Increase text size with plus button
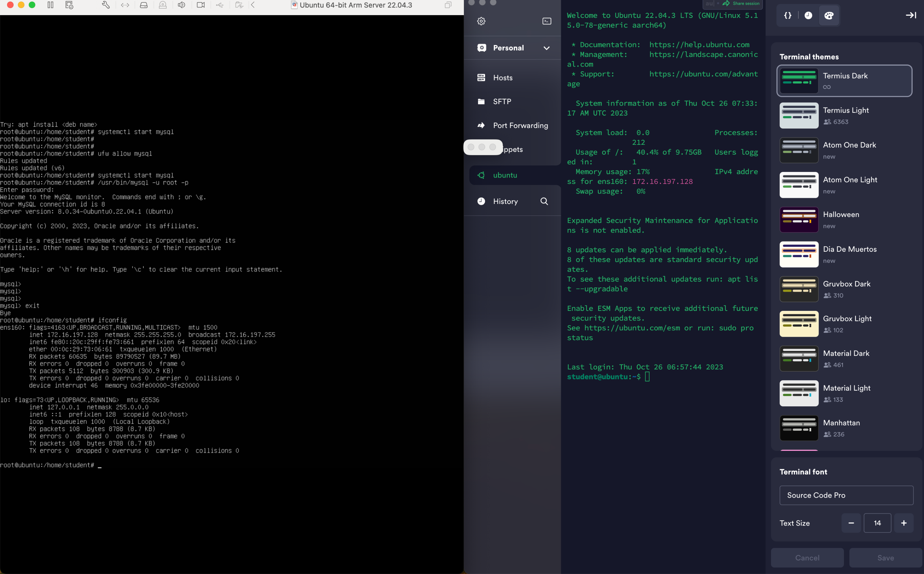Screen dimensions: 924x574 (903, 523)
